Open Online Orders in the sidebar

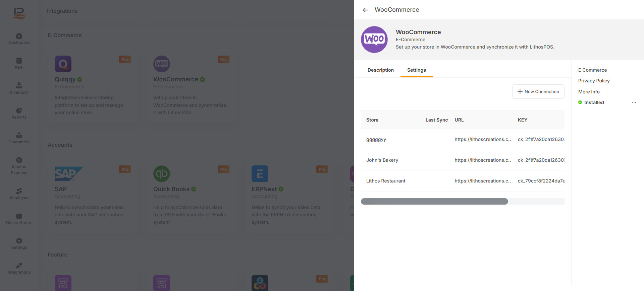click(19, 219)
